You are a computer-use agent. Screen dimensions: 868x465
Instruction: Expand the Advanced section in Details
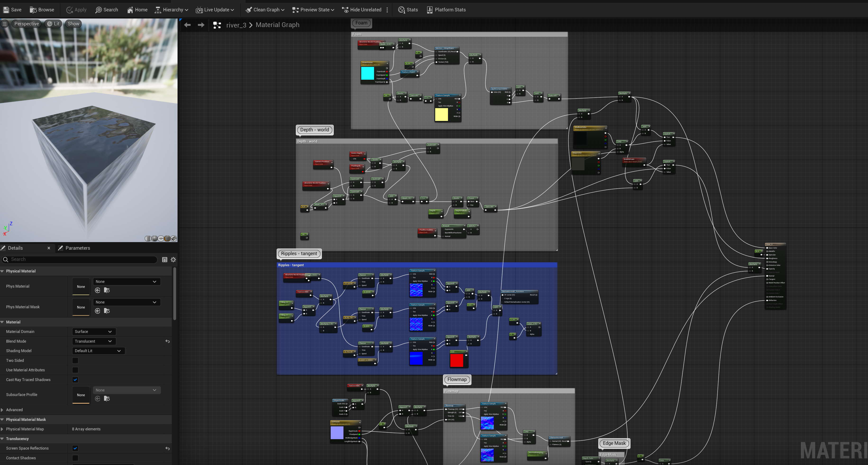[14, 410]
